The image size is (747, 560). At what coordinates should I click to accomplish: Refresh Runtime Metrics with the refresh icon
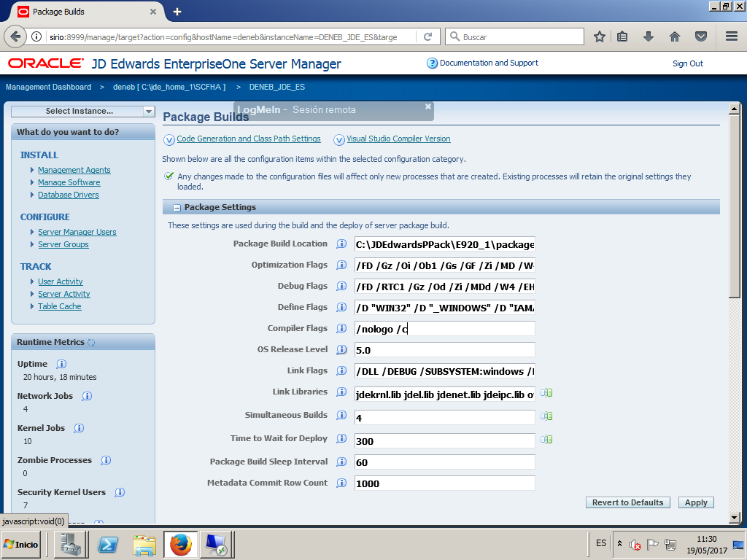coord(91,343)
